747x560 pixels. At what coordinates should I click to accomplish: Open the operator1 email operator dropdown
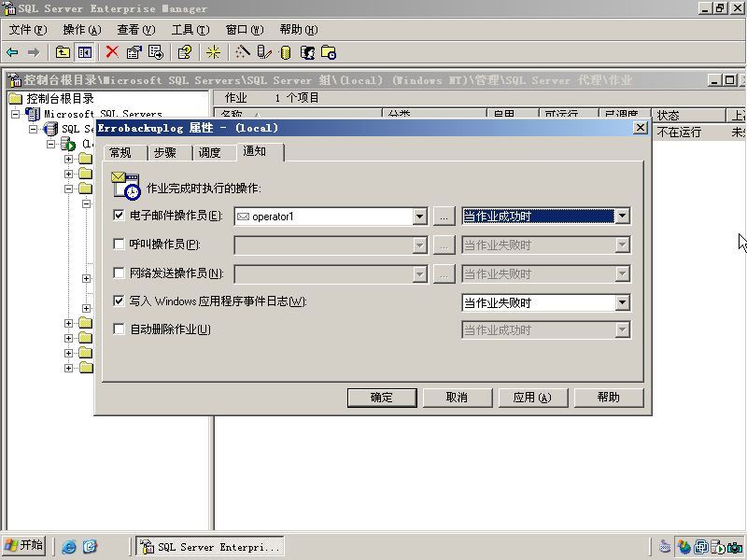point(419,217)
